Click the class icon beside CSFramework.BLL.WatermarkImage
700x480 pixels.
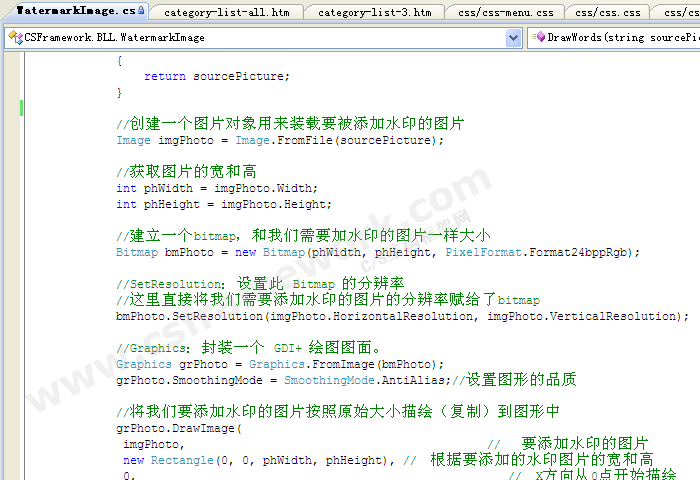click(15, 38)
